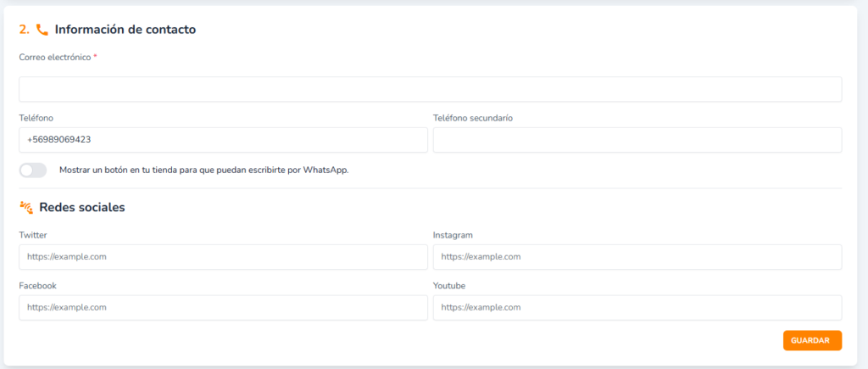
Task: Click the Instagram label above its field
Action: click(453, 235)
